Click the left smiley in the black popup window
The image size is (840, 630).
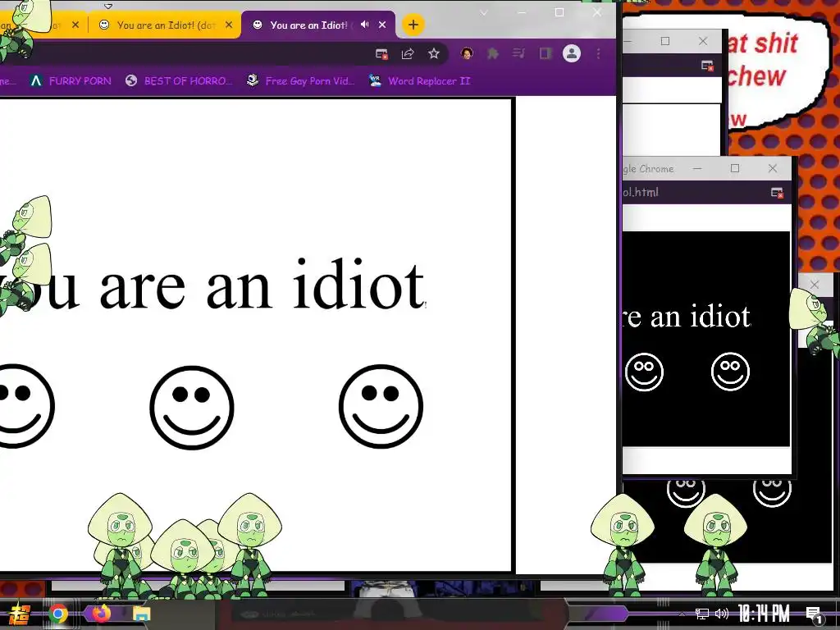tap(645, 372)
